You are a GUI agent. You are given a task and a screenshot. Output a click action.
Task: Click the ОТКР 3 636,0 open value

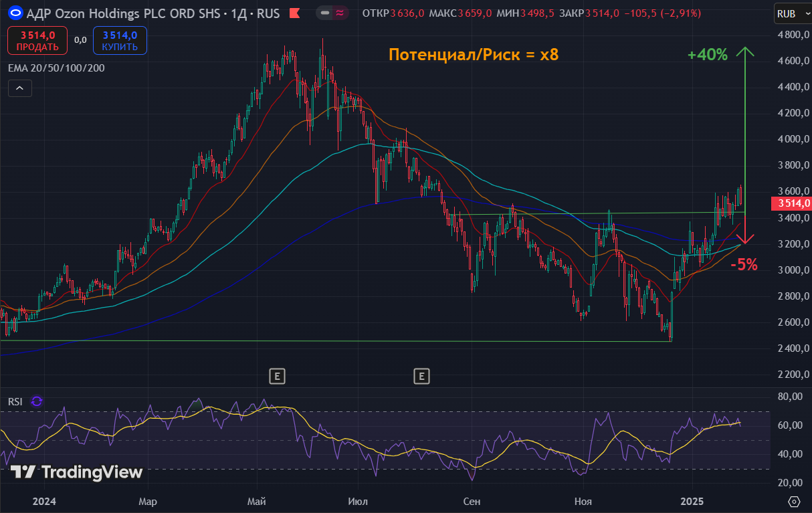(393, 13)
